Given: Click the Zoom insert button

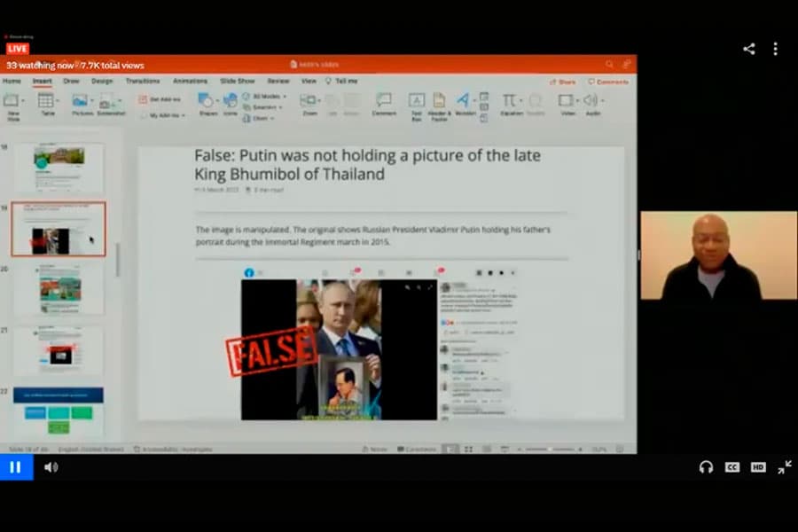Looking at the screenshot, I should pos(309,105).
